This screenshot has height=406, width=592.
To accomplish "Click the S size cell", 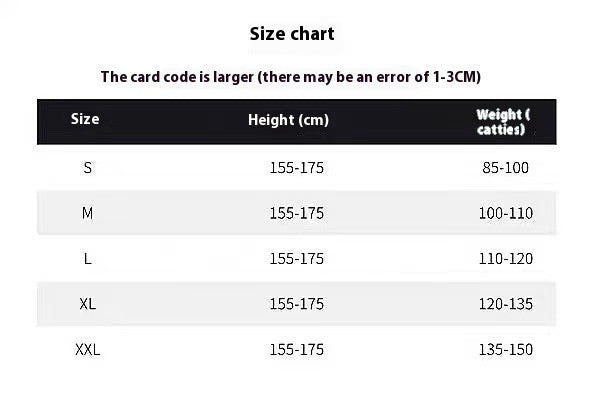I will (x=88, y=168).
